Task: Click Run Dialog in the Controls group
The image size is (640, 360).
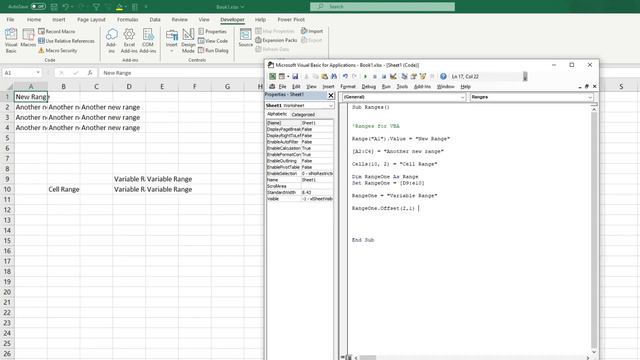Action: [x=213, y=51]
